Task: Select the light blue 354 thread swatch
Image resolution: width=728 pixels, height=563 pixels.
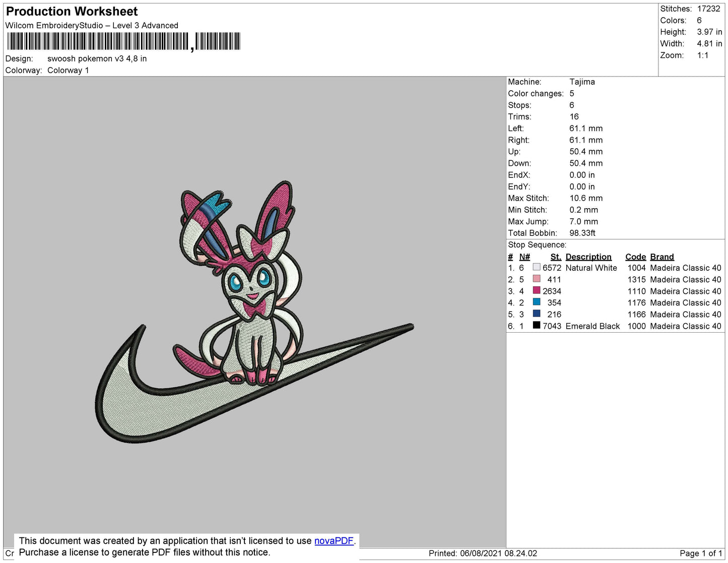Action: (x=537, y=302)
